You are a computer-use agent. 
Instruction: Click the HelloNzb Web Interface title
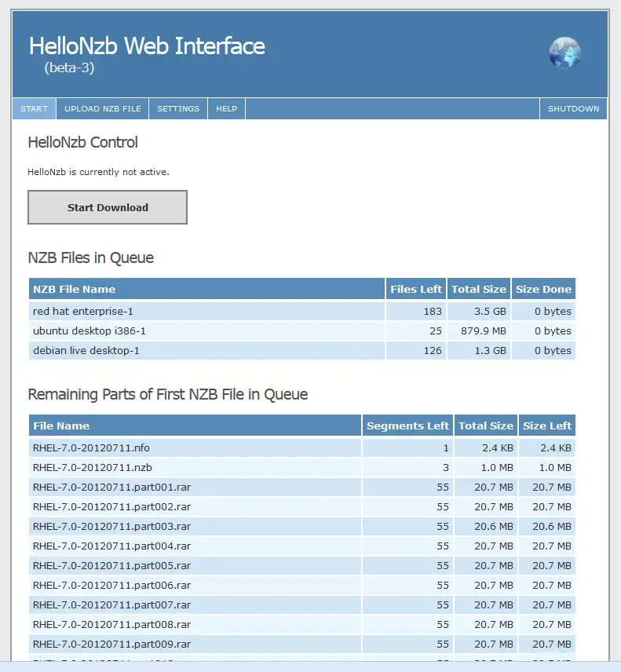(147, 46)
